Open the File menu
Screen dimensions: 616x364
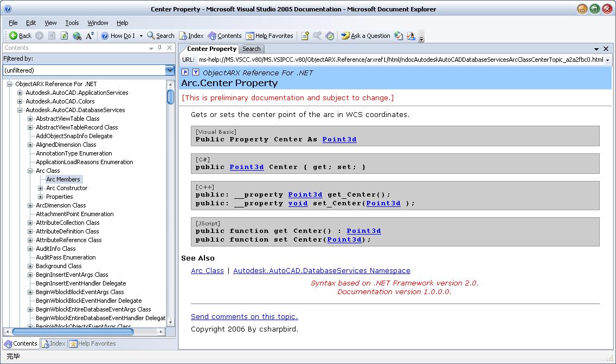[13, 23]
